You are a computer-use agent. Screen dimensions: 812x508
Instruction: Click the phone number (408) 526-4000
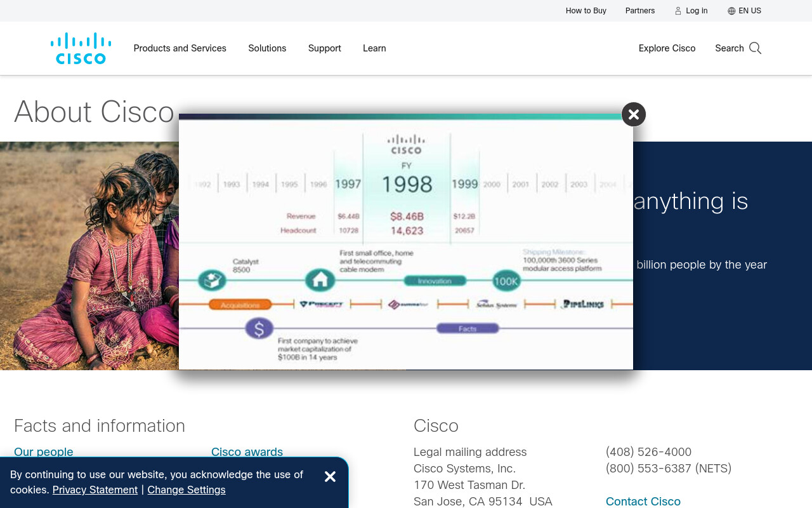tap(648, 452)
